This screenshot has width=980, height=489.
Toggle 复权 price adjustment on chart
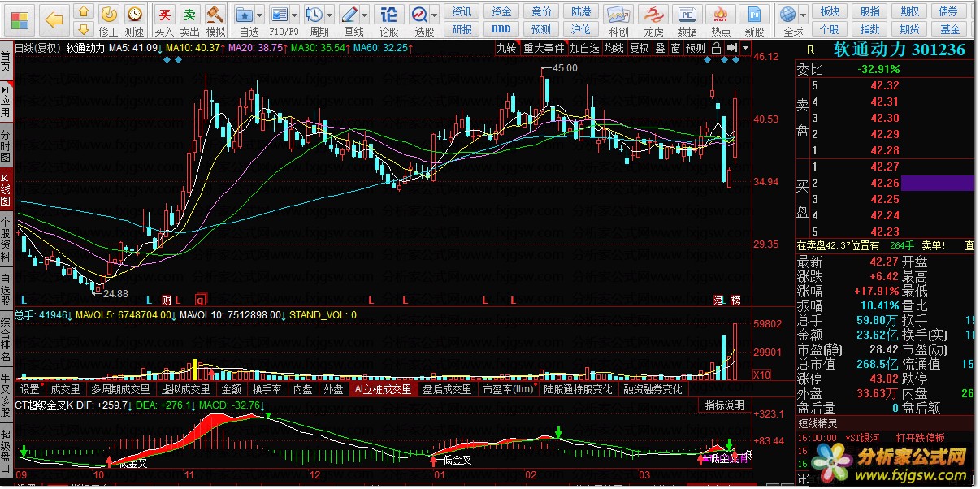coord(640,48)
